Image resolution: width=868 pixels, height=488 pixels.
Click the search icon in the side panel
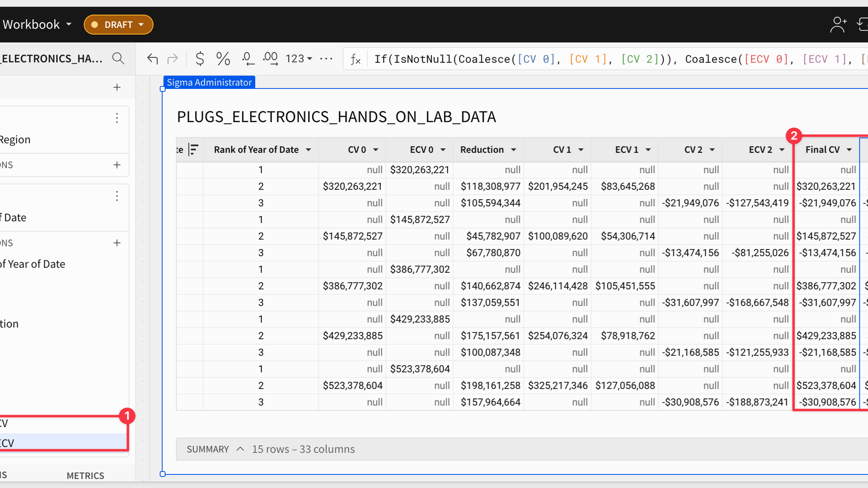coord(118,59)
